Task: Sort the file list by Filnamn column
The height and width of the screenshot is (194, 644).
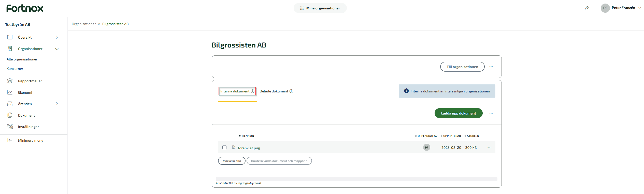Action: point(247,136)
